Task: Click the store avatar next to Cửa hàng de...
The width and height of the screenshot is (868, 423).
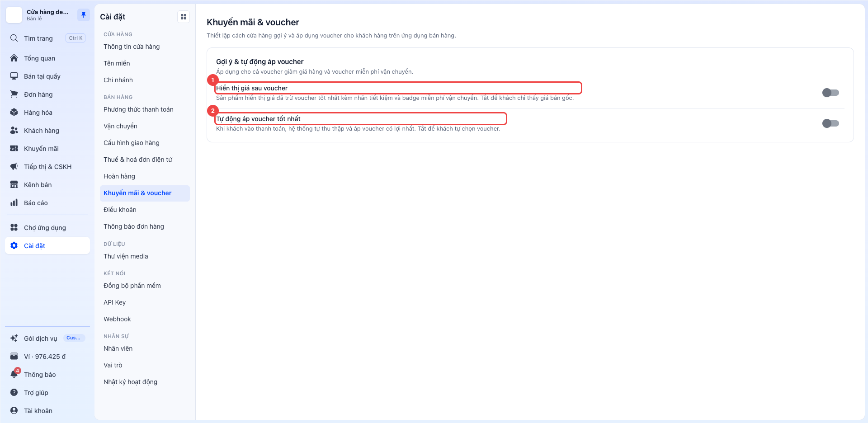Action: pyautogui.click(x=14, y=15)
